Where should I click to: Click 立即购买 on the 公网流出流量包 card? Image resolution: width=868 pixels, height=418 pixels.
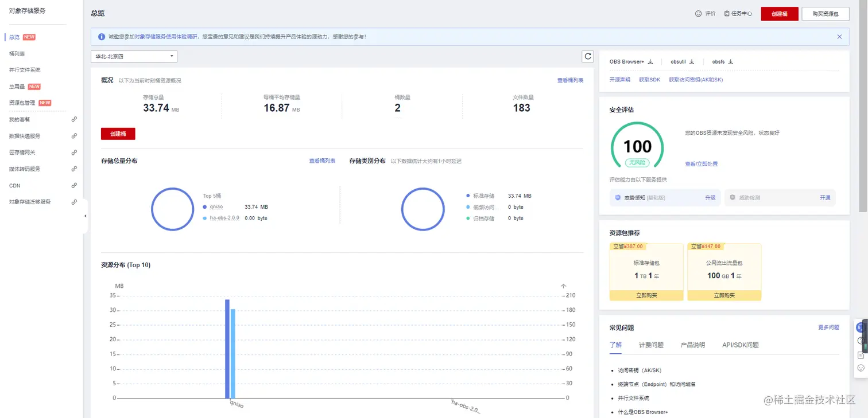pos(724,295)
